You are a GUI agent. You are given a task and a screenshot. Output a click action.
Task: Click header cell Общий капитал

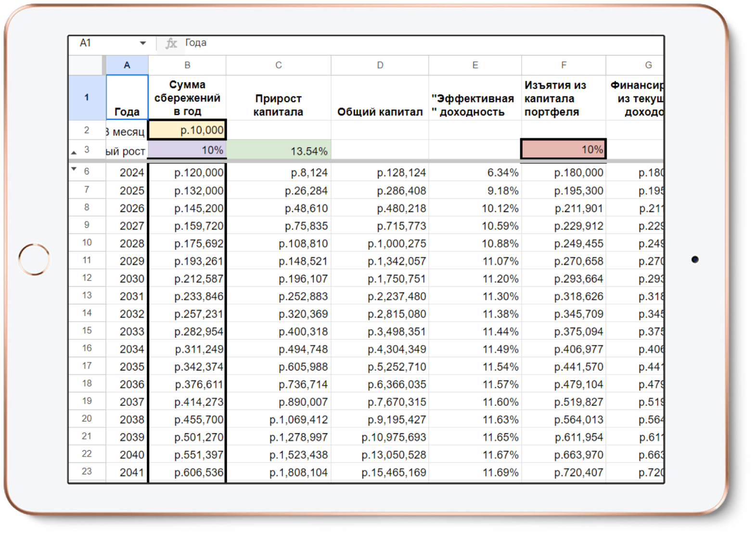[380, 98]
